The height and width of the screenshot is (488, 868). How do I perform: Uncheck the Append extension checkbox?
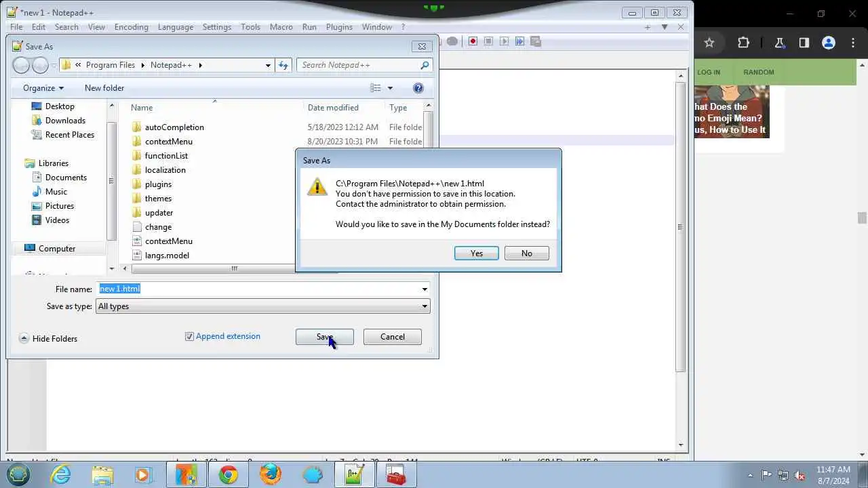tap(189, 336)
